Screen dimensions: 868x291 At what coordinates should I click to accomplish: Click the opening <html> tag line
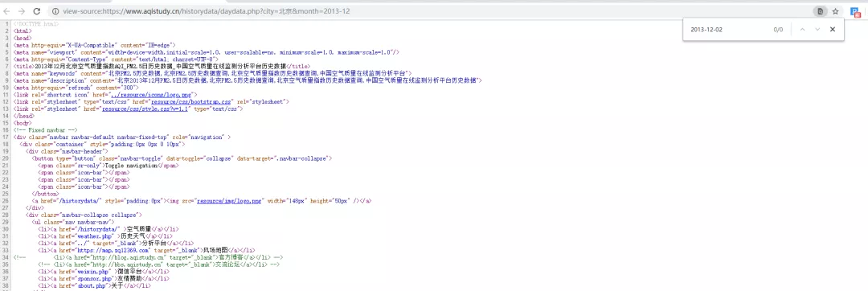[23, 31]
